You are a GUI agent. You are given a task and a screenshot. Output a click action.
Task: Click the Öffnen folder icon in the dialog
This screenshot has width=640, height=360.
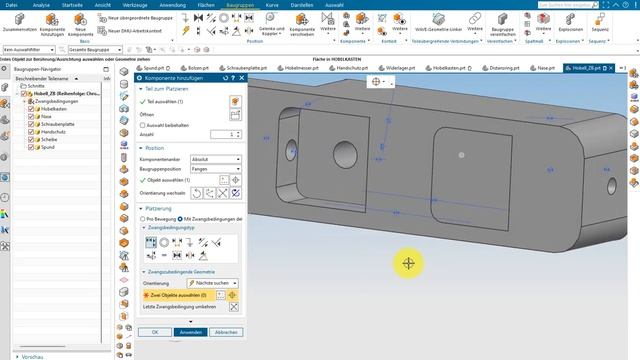coord(235,115)
